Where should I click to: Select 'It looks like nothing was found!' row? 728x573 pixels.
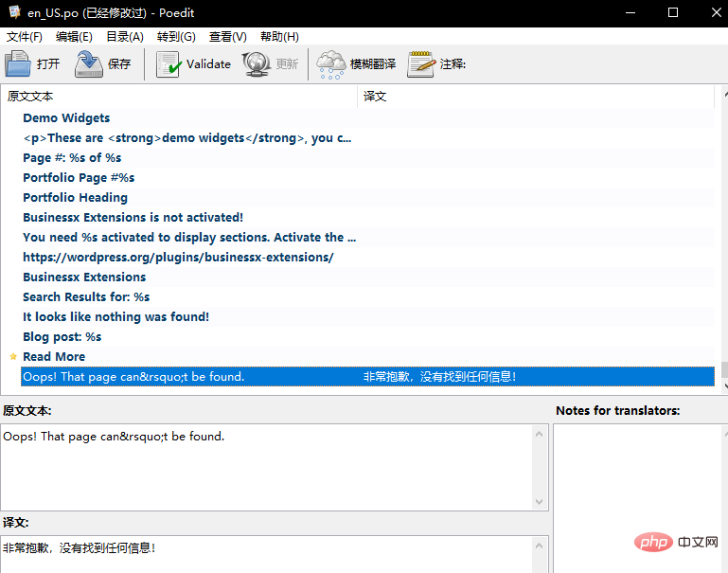367,316
